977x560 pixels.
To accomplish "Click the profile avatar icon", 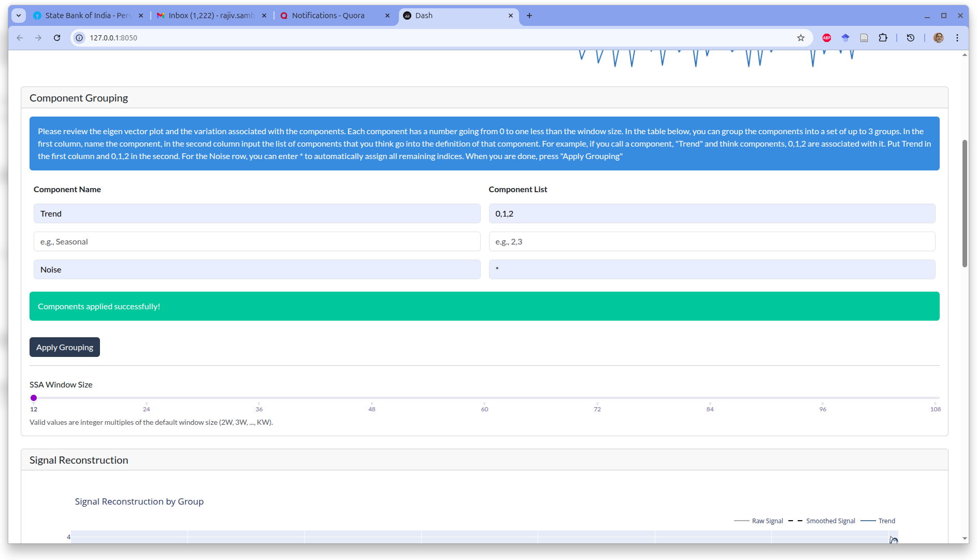I will (x=938, y=38).
